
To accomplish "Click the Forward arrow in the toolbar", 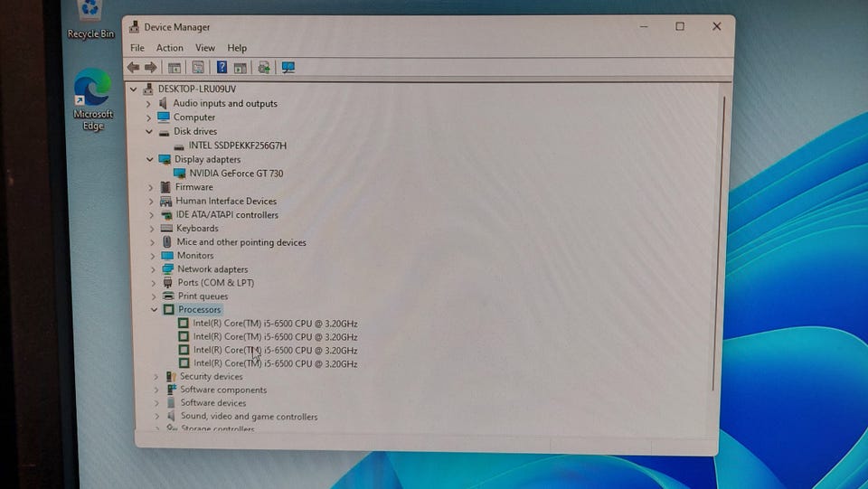I will click(151, 68).
